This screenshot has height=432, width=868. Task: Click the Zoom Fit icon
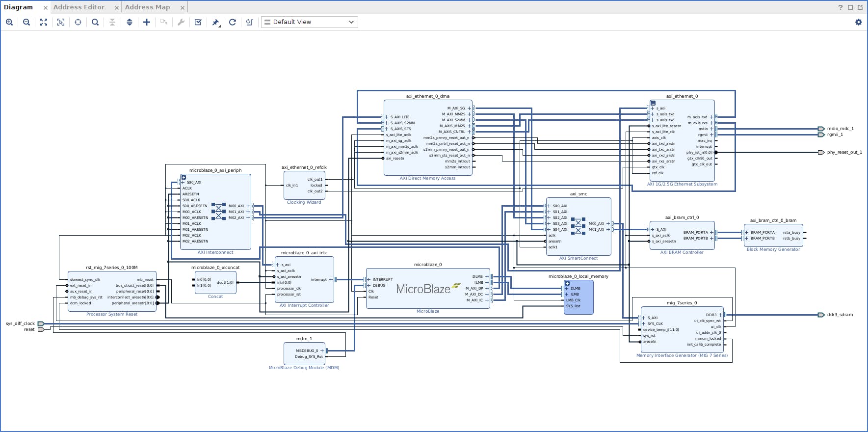pyautogui.click(x=44, y=22)
